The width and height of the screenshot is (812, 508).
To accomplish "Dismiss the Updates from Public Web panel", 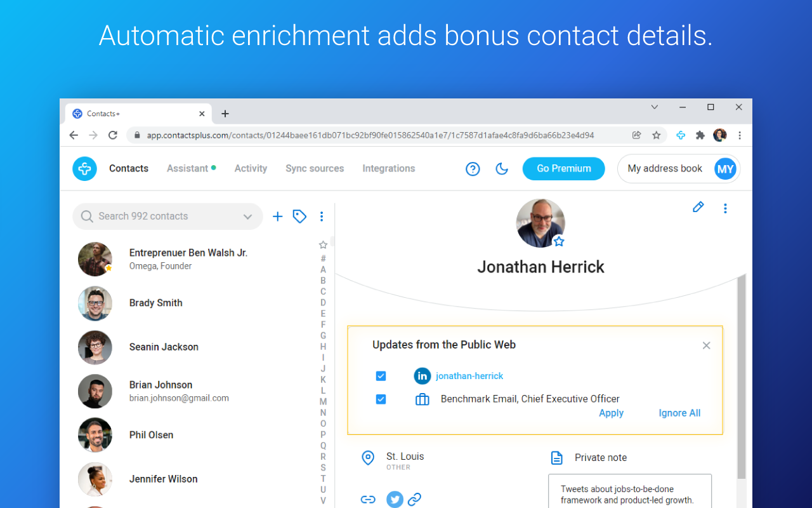I will point(706,345).
